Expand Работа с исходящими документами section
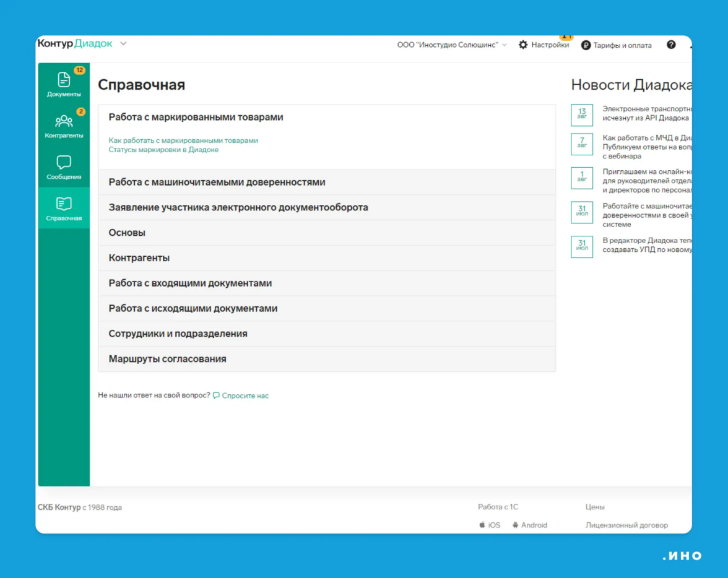728x578 pixels. pos(327,308)
